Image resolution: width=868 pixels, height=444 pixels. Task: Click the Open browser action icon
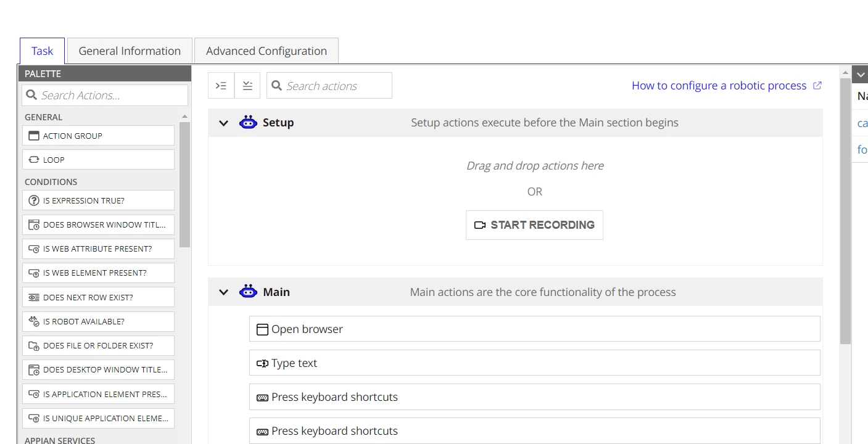click(x=262, y=329)
